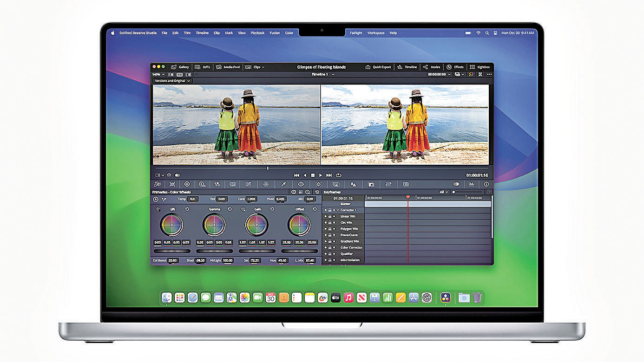Viewport: 644px width, 362px height.
Task: Click the Auto Balance A button
Action: click(x=156, y=199)
